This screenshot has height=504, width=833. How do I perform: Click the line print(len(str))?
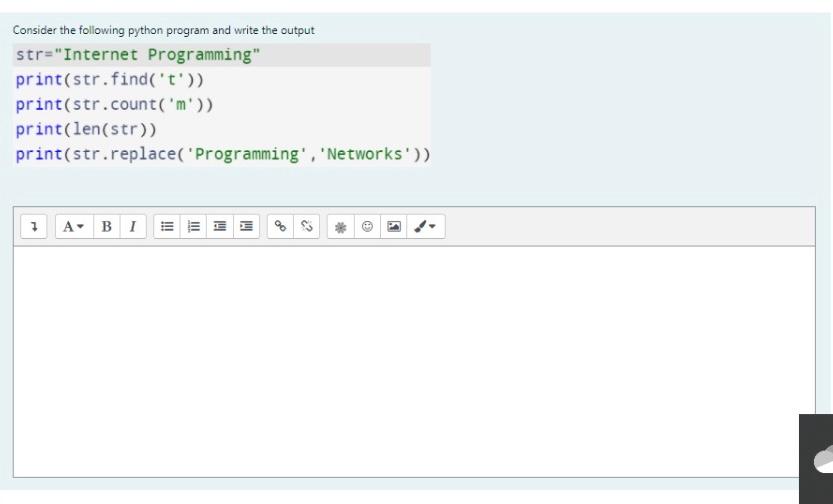click(x=86, y=130)
